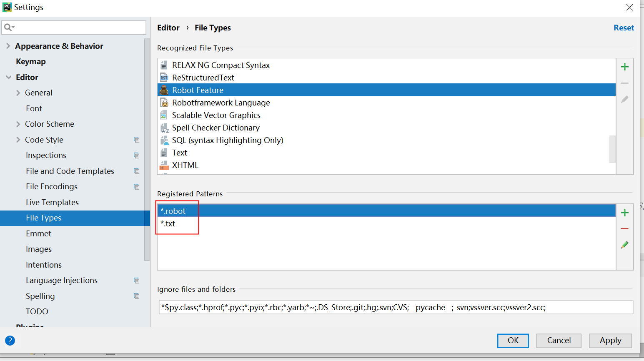Open the Font settings page
Viewport: 644px width, 361px height.
click(34, 108)
